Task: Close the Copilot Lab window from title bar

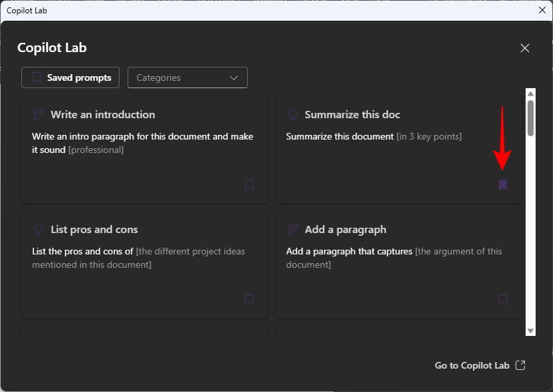Action: (x=542, y=10)
